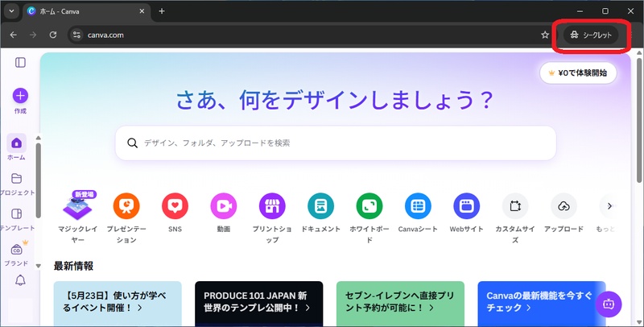Open the 5月23日 event news card
The width and height of the screenshot is (644, 327).
pyautogui.click(x=118, y=303)
